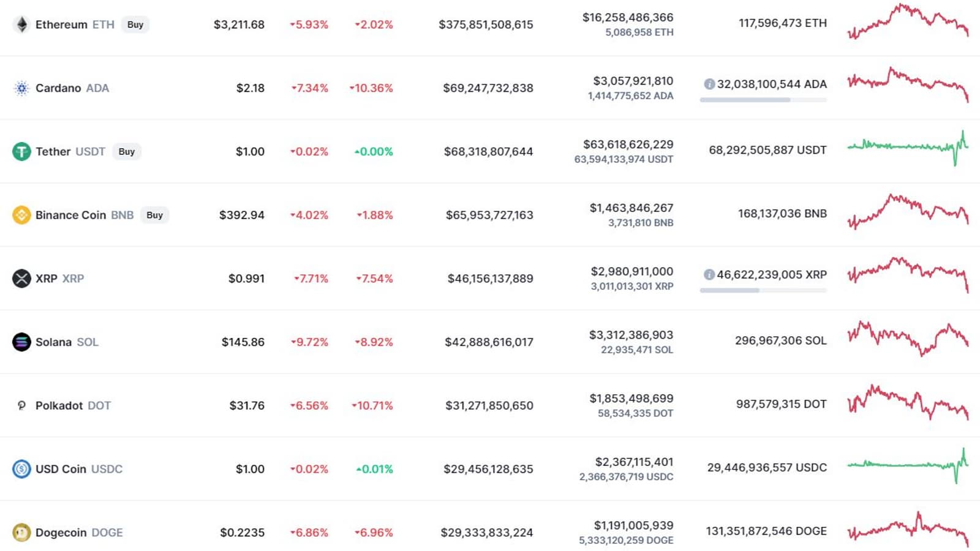This screenshot has height=551, width=980.
Task: Click the Cardano logo icon
Action: point(22,88)
